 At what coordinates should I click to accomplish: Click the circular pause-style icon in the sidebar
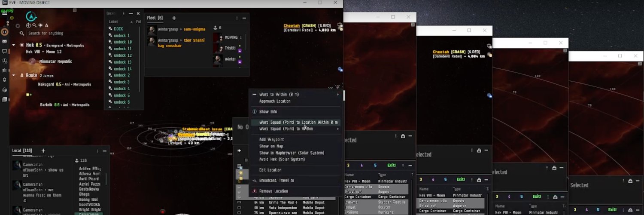(x=5, y=31)
